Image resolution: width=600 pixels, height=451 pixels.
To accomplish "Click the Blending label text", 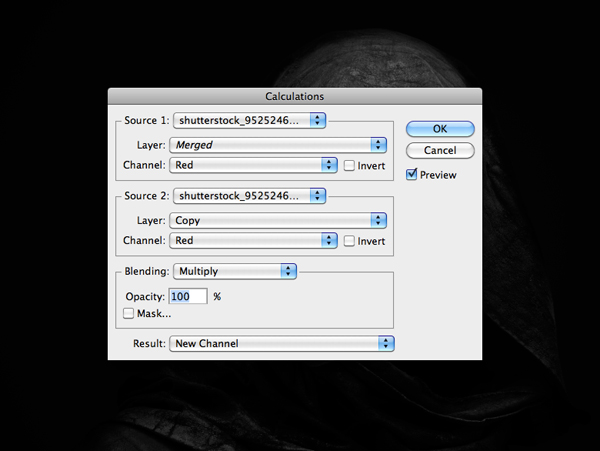I will [x=145, y=271].
